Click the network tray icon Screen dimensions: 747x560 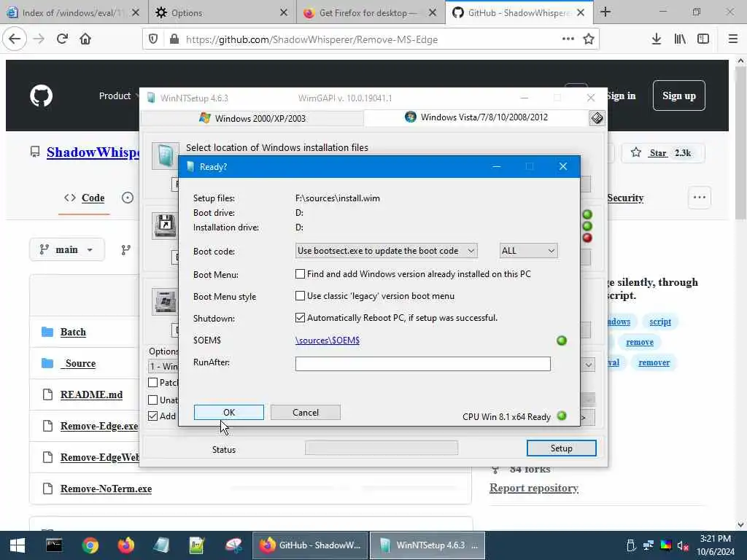(648, 545)
